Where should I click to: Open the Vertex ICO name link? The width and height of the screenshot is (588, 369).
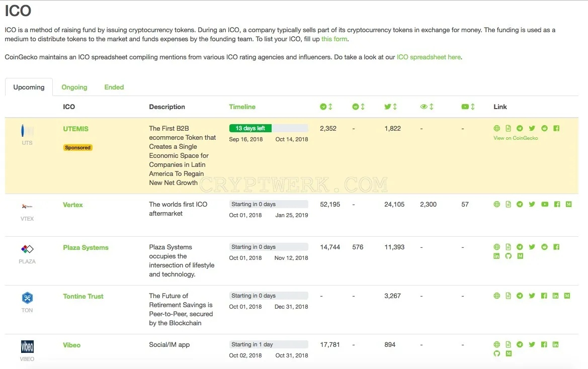[73, 205]
